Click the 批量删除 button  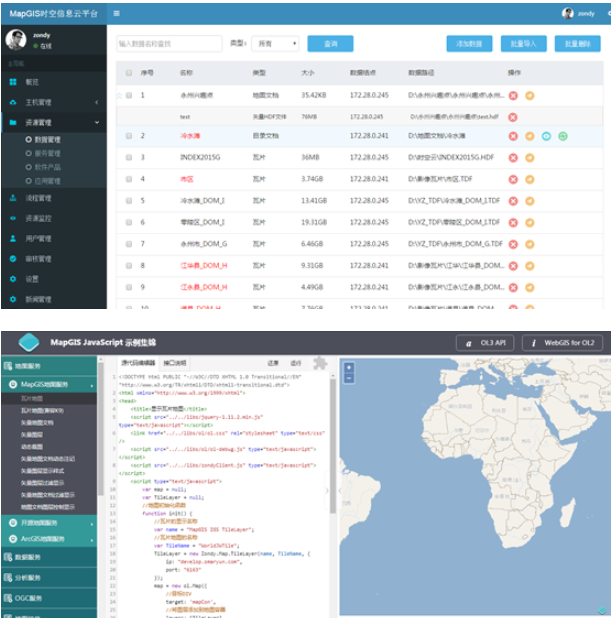[578, 44]
